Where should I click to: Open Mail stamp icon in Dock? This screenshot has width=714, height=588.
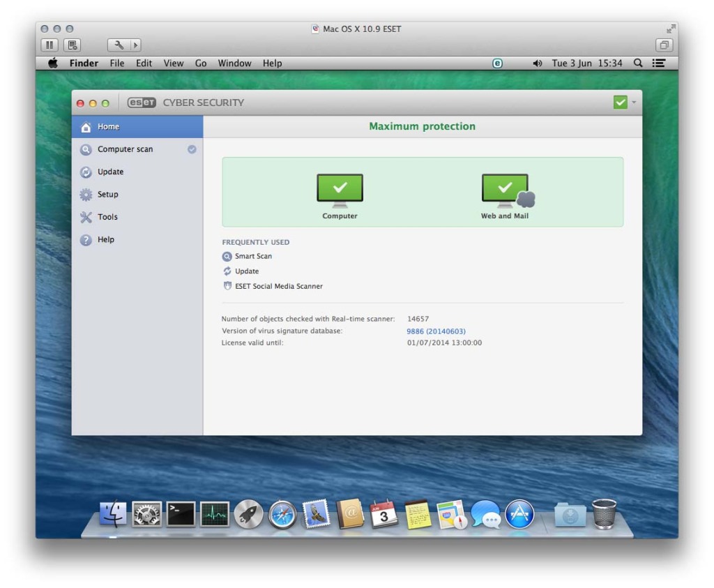coord(316,514)
